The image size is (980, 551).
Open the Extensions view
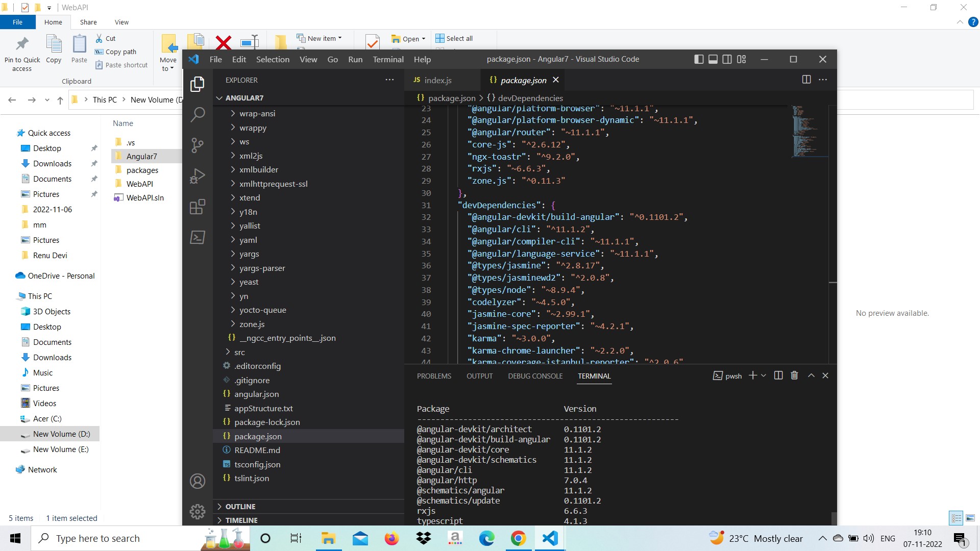pyautogui.click(x=198, y=207)
